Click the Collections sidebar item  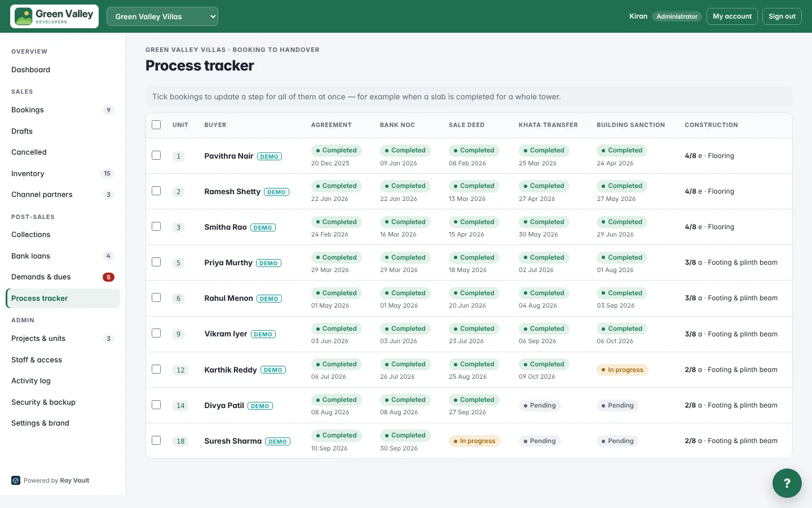63,235
